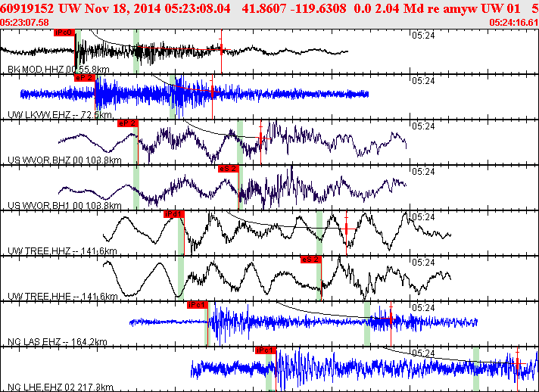Click predicted P green bar on TREE HHE
The width and height of the screenshot is (539, 392).
point(181,278)
